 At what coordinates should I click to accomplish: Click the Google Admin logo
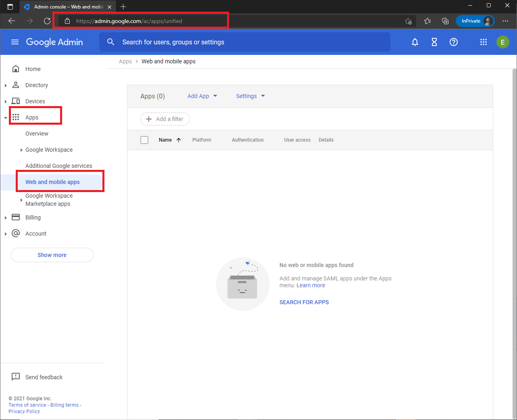pyautogui.click(x=54, y=42)
